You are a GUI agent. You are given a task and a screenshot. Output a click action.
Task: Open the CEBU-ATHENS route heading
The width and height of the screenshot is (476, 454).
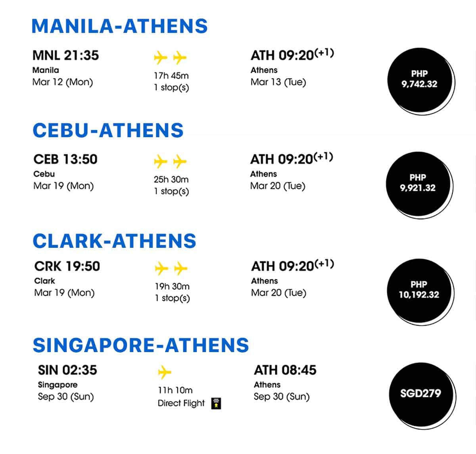(108, 130)
